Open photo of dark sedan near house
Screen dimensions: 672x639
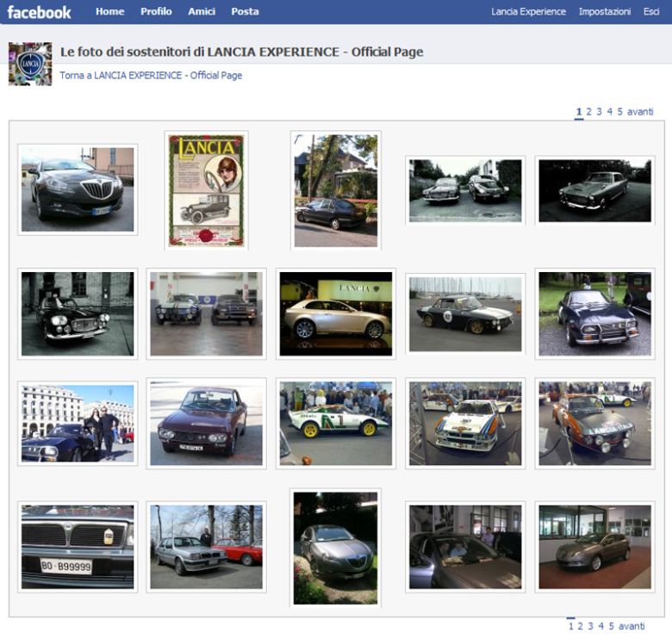(336, 190)
